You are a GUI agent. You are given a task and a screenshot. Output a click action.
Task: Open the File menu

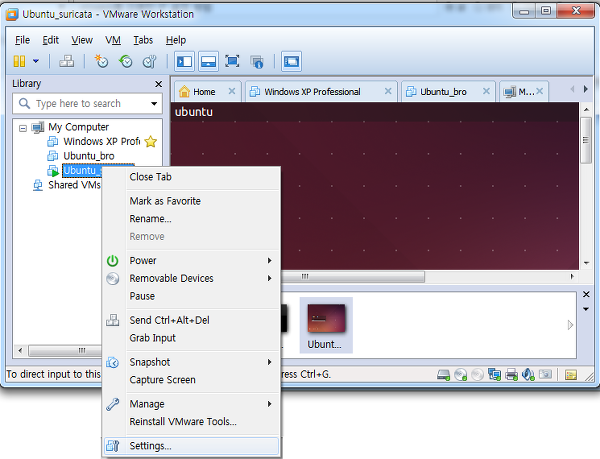tap(22, 40)
